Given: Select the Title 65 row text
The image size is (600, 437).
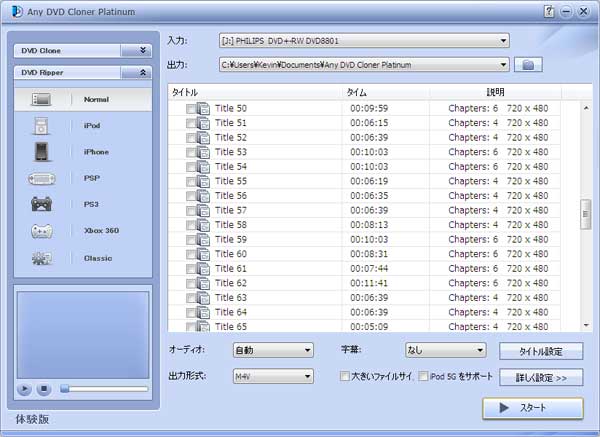Looking at the screenshot, I should pyautogui.click(x=231, y=327).
